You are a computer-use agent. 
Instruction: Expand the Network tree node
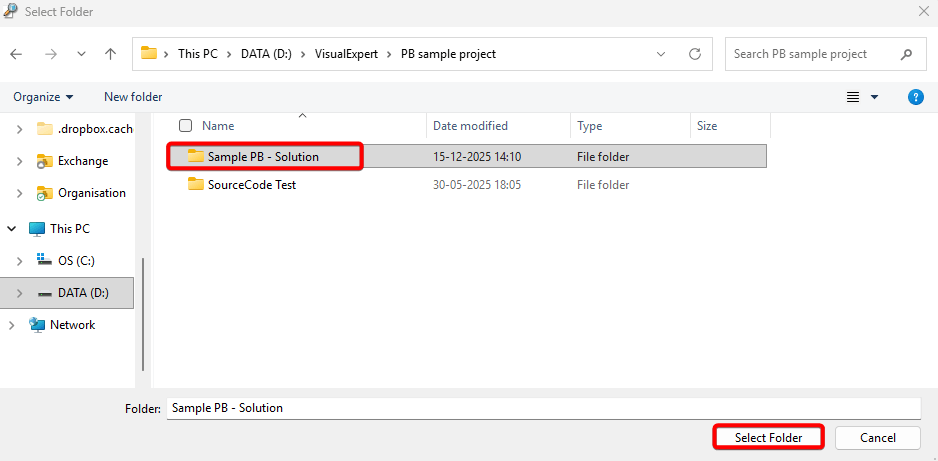pos(11,325)
